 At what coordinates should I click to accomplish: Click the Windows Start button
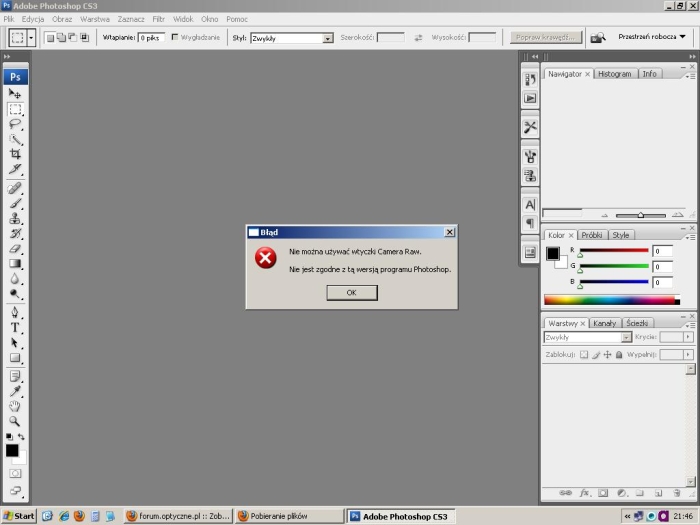coord(19,516)
